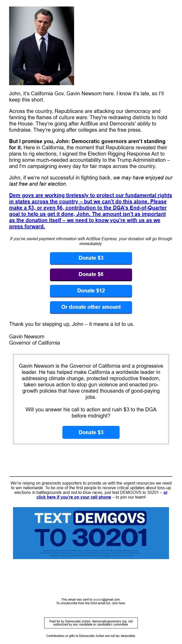Open the 'Dem govs are working tirelessly' link
Viewport: 182px width, 644px height.
[90, 211]
